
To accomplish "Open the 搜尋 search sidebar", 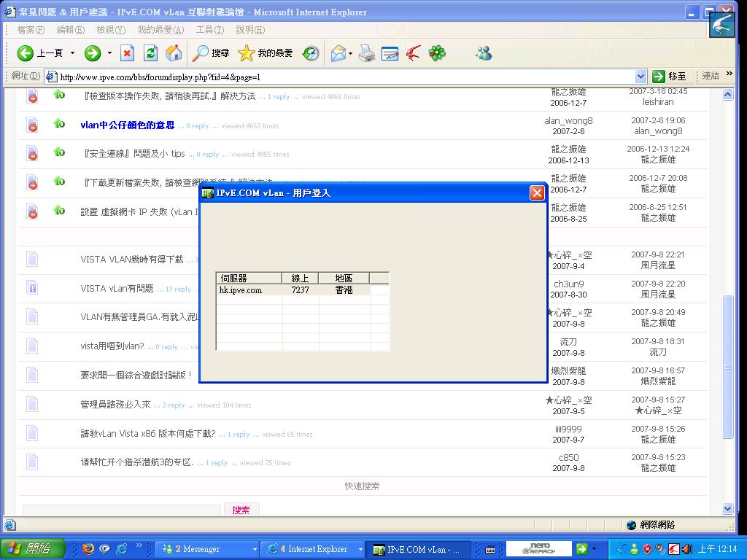I will coord(212,53).
